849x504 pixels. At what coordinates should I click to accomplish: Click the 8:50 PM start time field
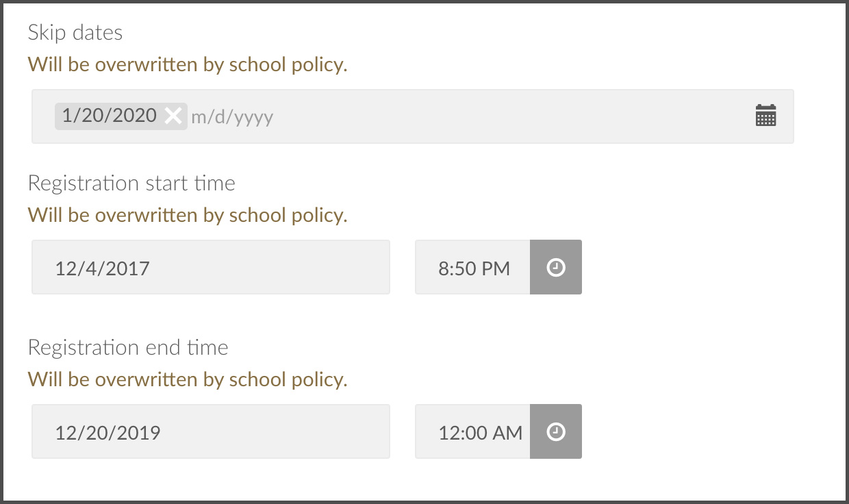[473, 267]
